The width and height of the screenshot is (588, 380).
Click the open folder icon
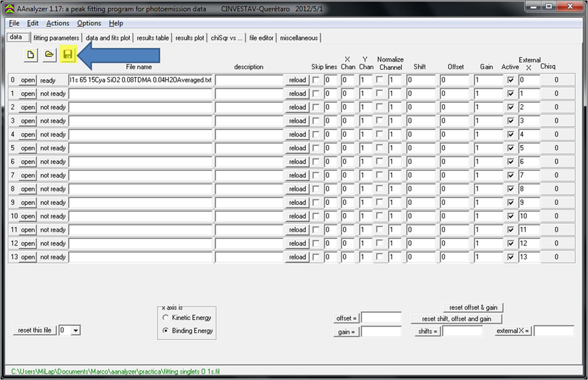tap(49, 55)
